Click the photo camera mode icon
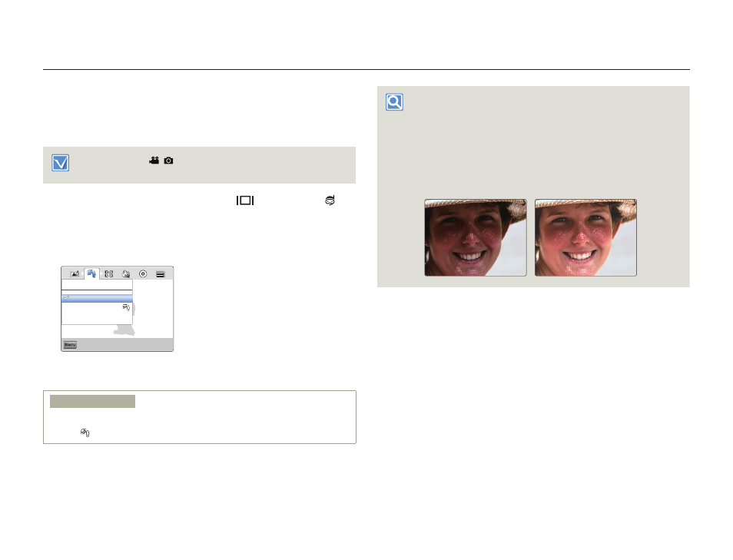733x560 pixels. pyautogui.click(x=169, y=161)
